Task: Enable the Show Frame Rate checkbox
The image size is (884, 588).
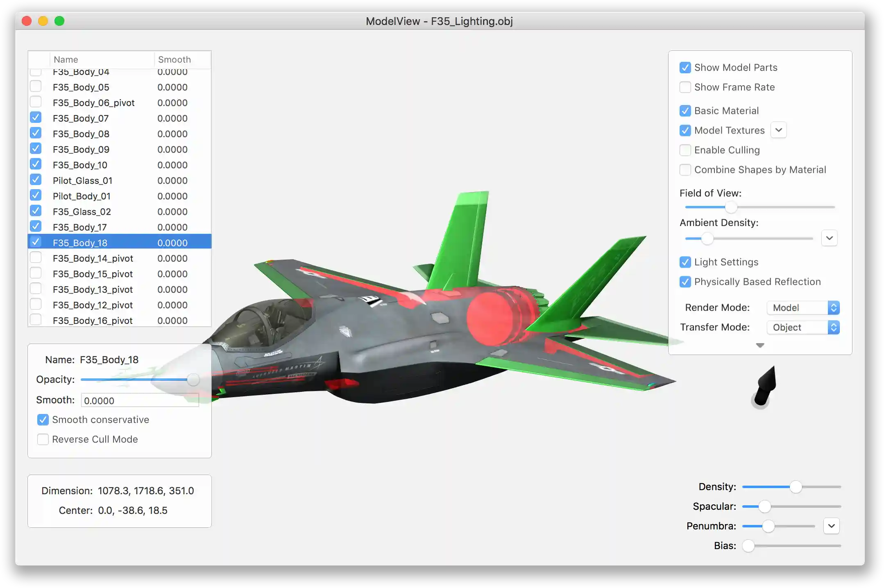Action: [x=685, y=87]
